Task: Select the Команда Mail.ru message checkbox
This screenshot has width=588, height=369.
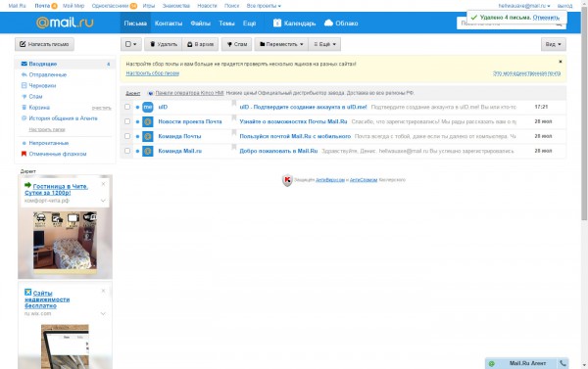Action: [127, 151]
